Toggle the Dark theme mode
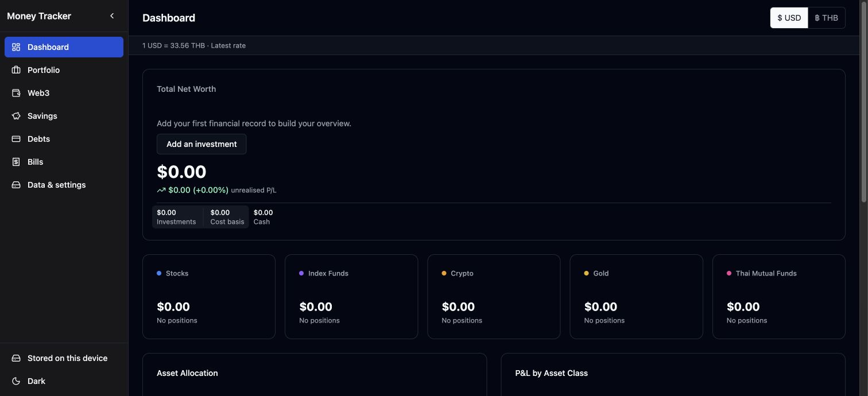The image size is (868, 396). [64, 381]
